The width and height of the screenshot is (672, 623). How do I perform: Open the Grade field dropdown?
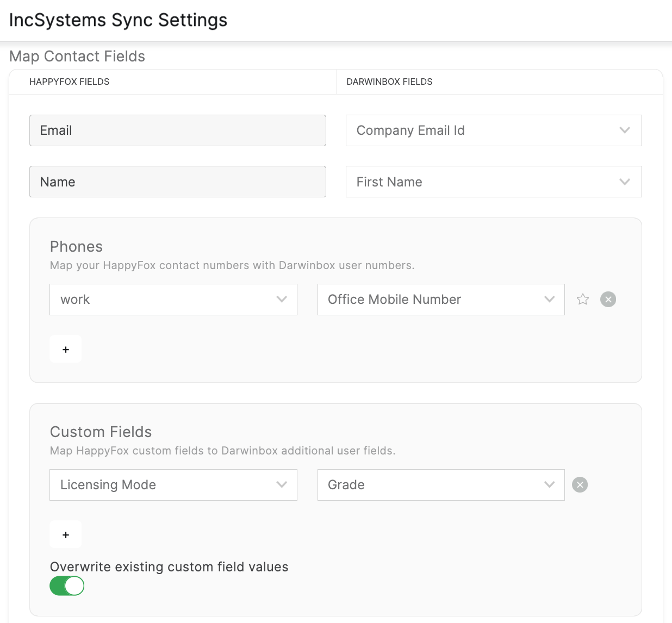441,485
